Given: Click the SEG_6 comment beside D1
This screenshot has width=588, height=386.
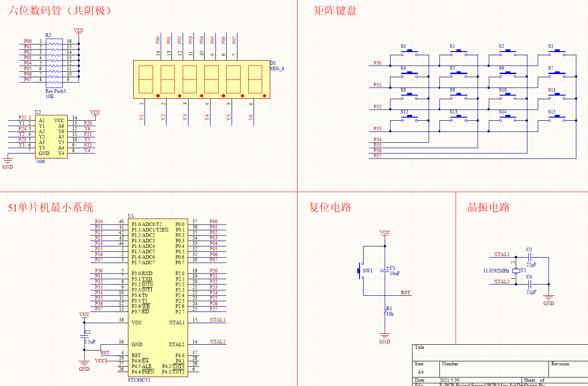Looking at the screenshot, I should pos(277,68).
